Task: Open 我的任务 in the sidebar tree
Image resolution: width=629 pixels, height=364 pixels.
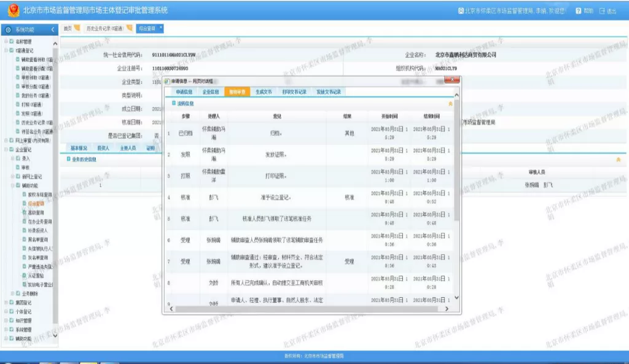Action: (36, 96)
